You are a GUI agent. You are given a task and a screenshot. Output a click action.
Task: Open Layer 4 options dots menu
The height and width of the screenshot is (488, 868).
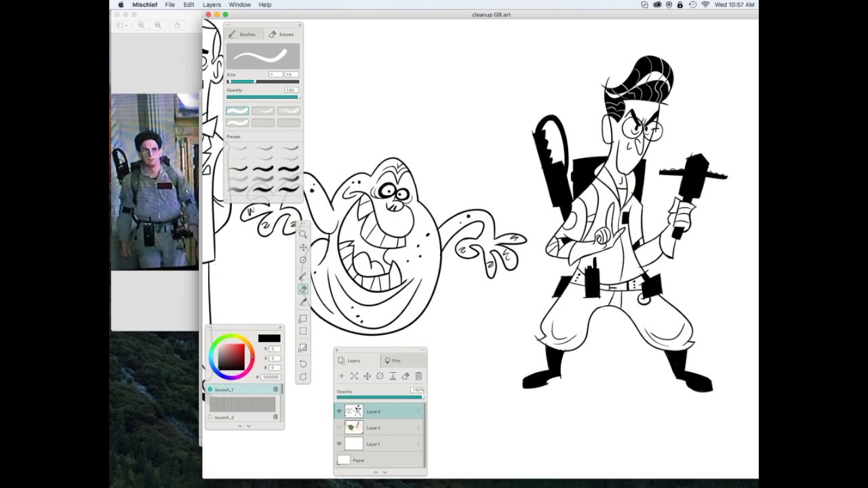pos(418,411)
